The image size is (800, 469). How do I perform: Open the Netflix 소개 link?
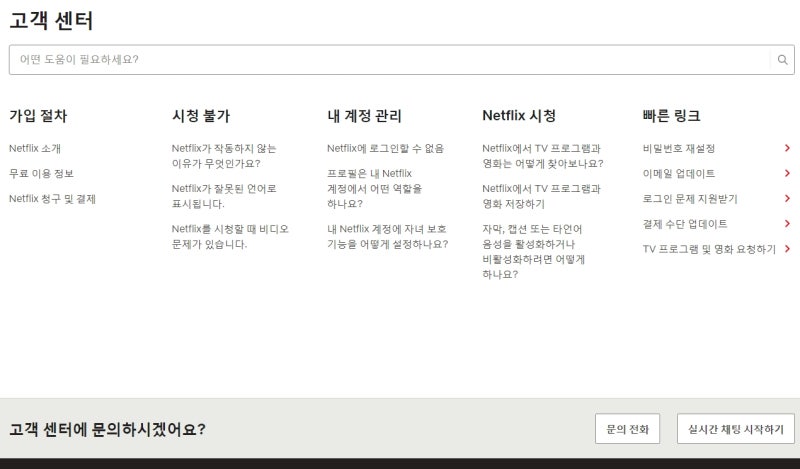click(x=35, y=149)
